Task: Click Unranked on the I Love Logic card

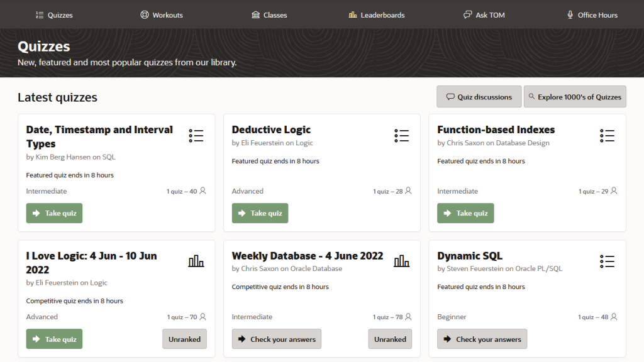Action: tap(184, 339)
